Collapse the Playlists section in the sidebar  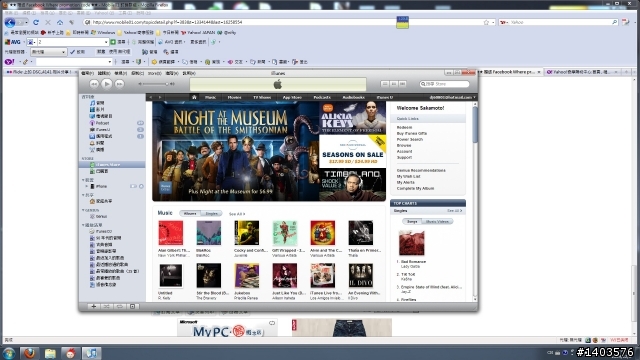coord(83,225)
